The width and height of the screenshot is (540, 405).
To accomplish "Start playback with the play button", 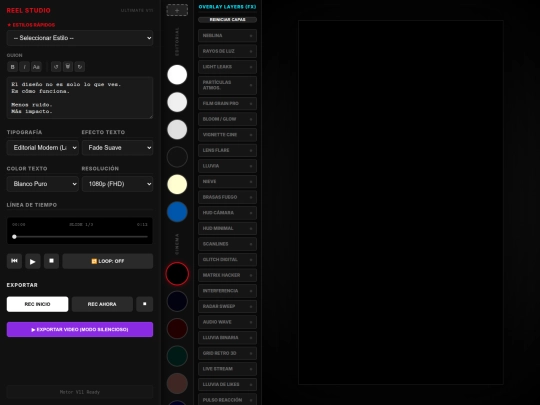I will 33,261.
